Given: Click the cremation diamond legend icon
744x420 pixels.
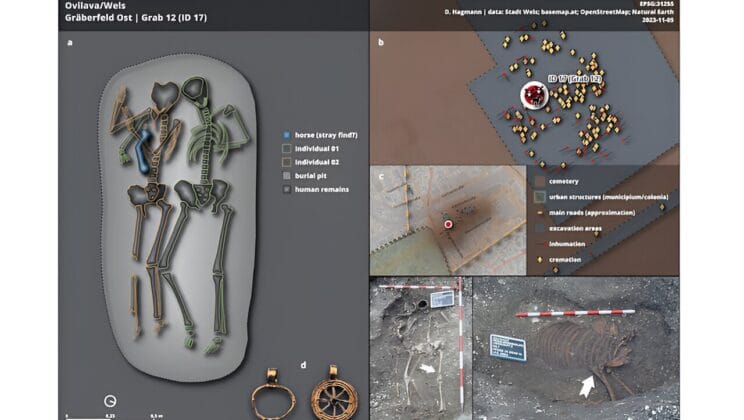Looking at the screenshot, I should tap(538, 260).
